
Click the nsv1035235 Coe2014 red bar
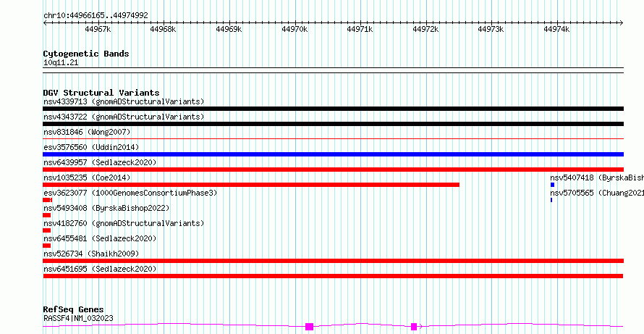[x=251, y=185]
